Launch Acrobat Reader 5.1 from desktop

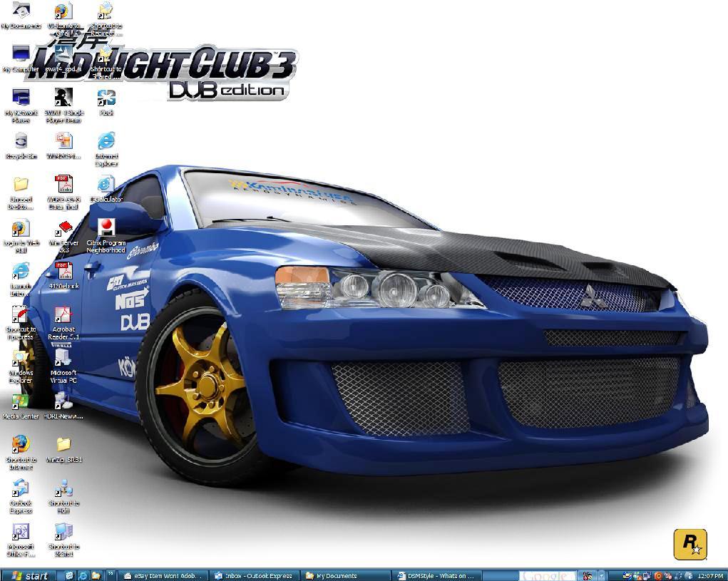[63, 316]
